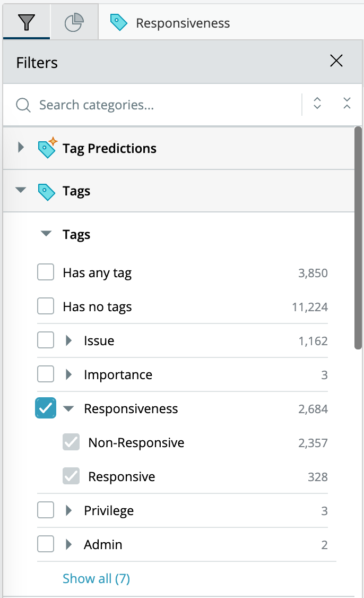
Task: Check the Has no tags checkbox
Action: tap(46, 306)
